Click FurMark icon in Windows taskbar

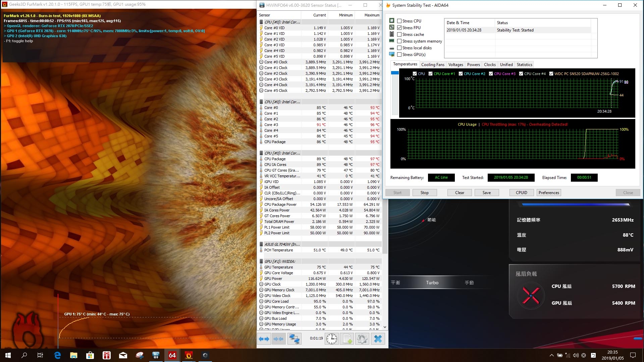[189, 355]
